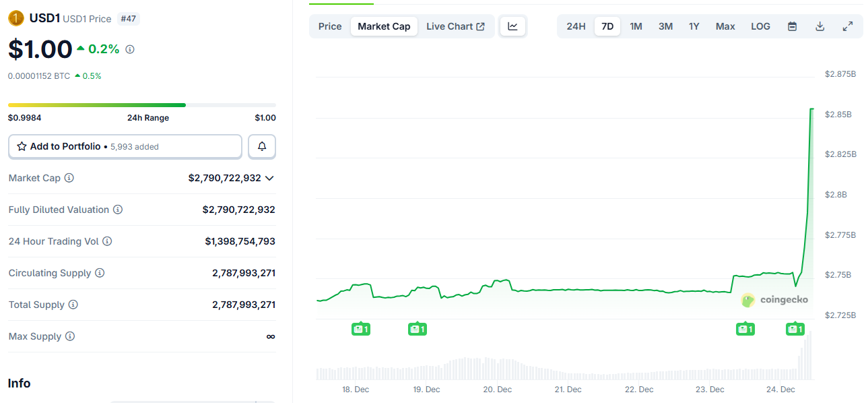Viewport: 868px width, 403px height.
Task: Expand chart to fullscreen
Action: [847, 26]
